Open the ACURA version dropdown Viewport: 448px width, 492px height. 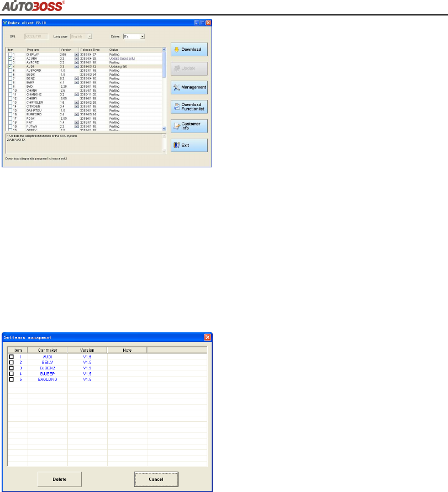[76, 59]
